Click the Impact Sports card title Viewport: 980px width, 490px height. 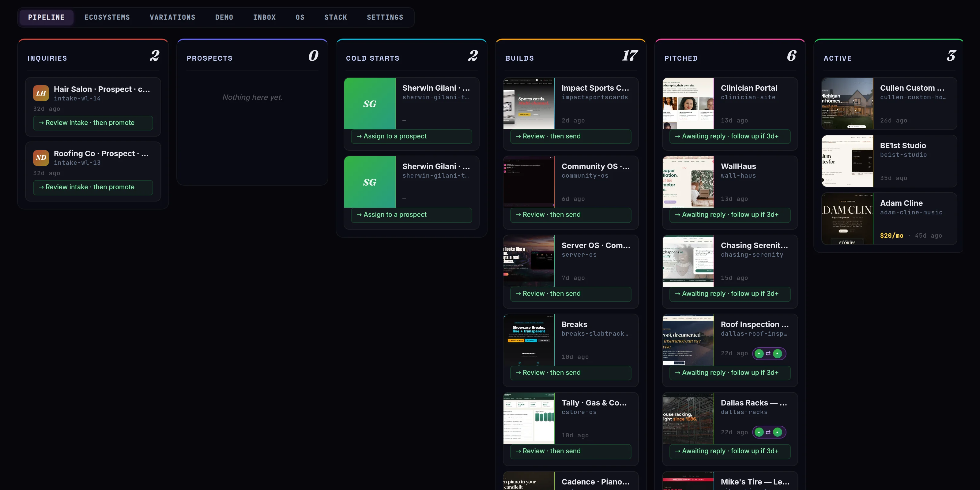(595, 88)
